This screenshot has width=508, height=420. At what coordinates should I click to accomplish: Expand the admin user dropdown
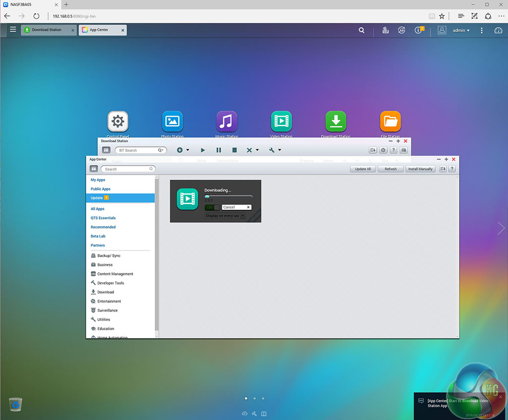(x=461, y=30)
